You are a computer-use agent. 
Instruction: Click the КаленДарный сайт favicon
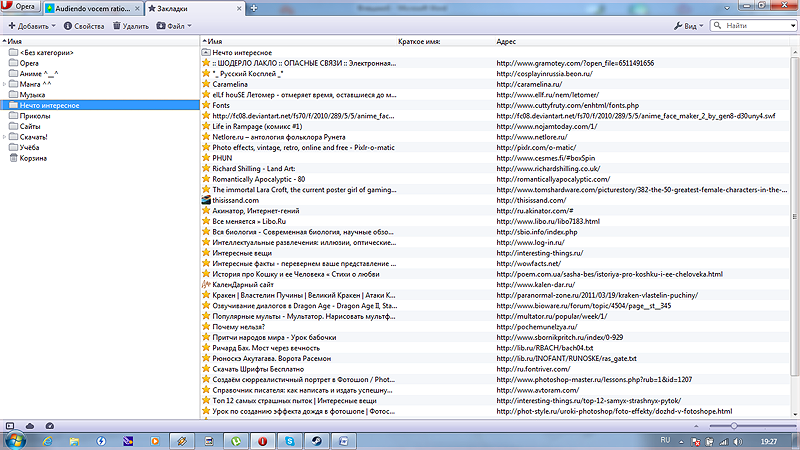pos(206,285)
